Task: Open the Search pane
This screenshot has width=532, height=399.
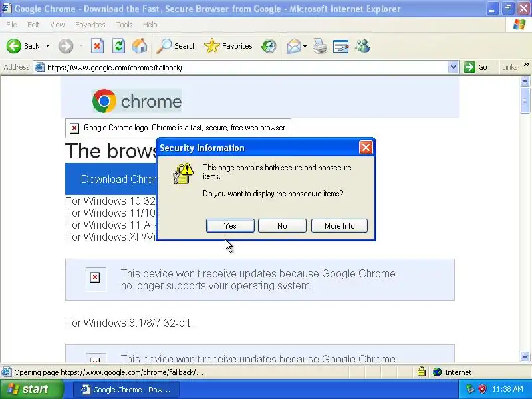Action: click(x=176, y=46)
